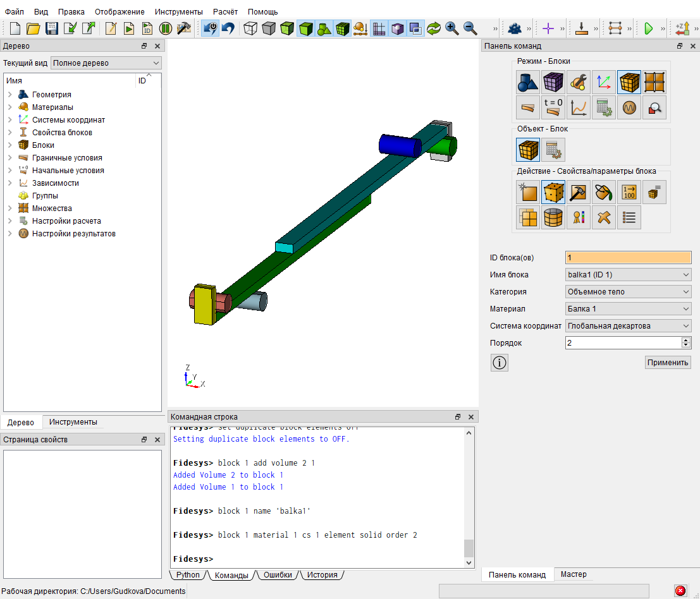Click the Применить button
Viewport: 700px width, 599px height.
(x=667, y=363)
